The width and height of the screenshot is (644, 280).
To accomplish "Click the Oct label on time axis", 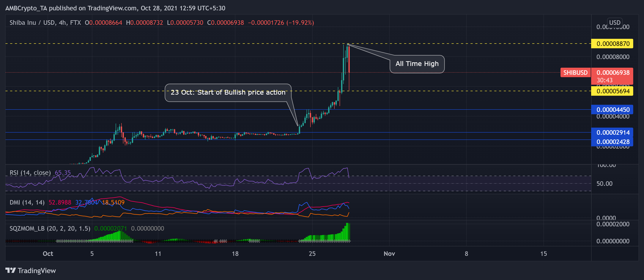I will tap(48, 254).
